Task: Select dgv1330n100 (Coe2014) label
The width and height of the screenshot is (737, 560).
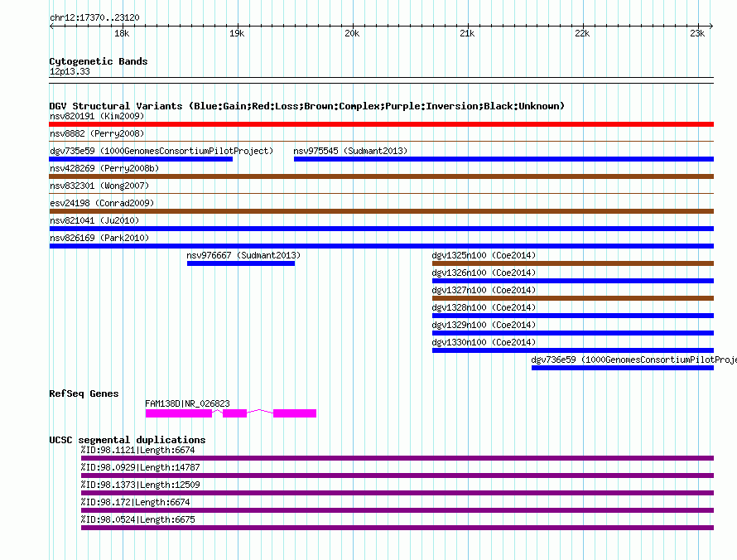Action: pos(484,342)
